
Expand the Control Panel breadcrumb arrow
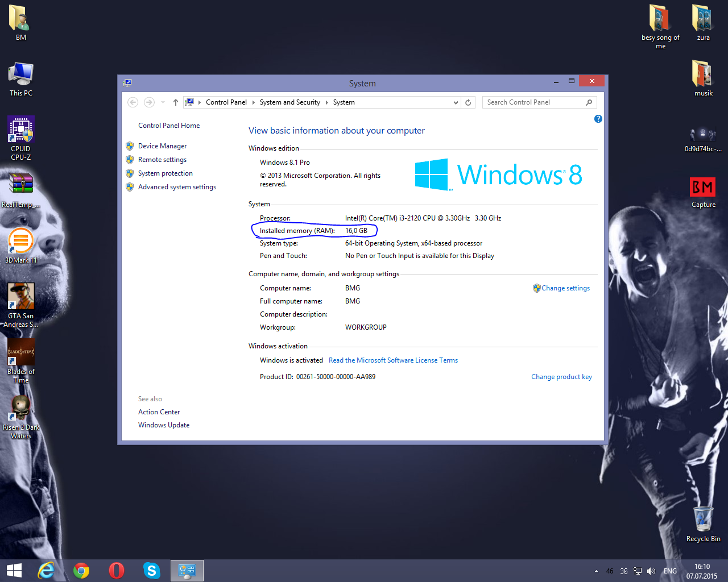[253, 102]
